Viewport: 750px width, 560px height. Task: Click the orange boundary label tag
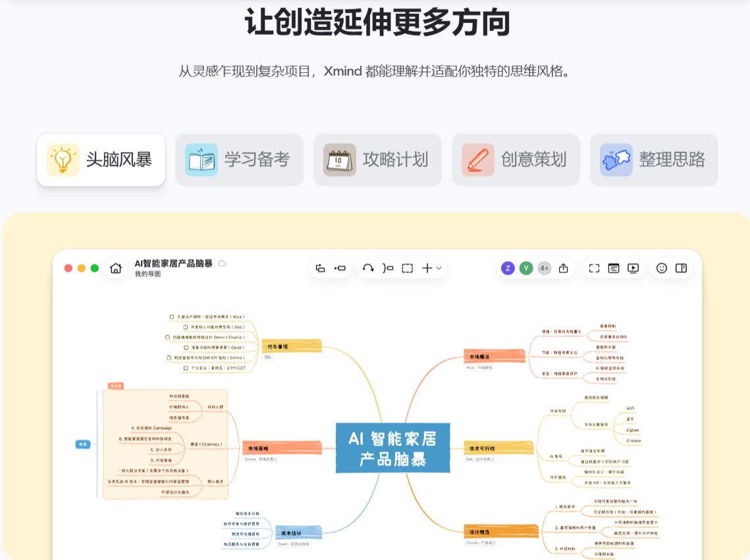[x=117, y=386]
